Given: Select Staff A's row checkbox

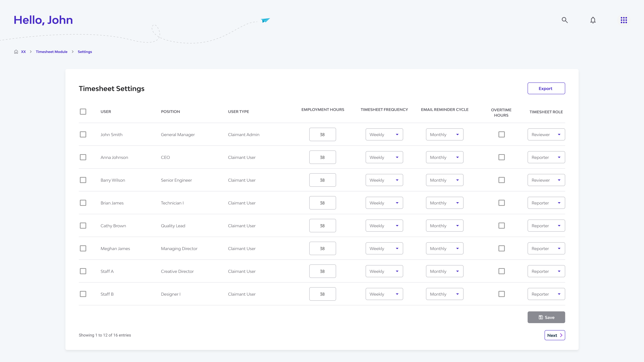Looking at the screenshot, I should (83, 271).
